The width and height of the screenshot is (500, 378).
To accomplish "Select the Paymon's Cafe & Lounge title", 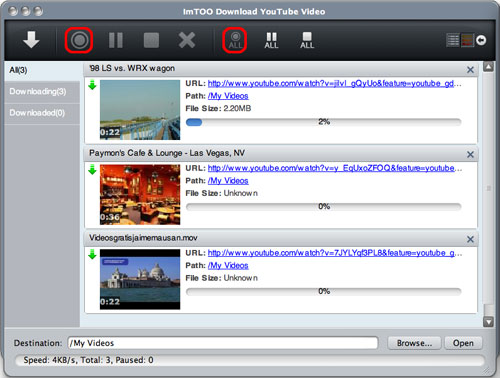I will (x=167, y=153).
